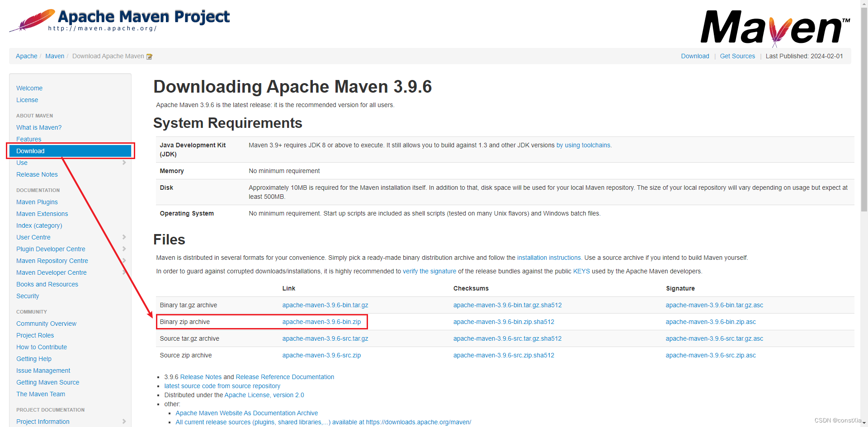Open Getting Maven Source link
This screenshot has width=868, height=427.
(x=48, y=382)
